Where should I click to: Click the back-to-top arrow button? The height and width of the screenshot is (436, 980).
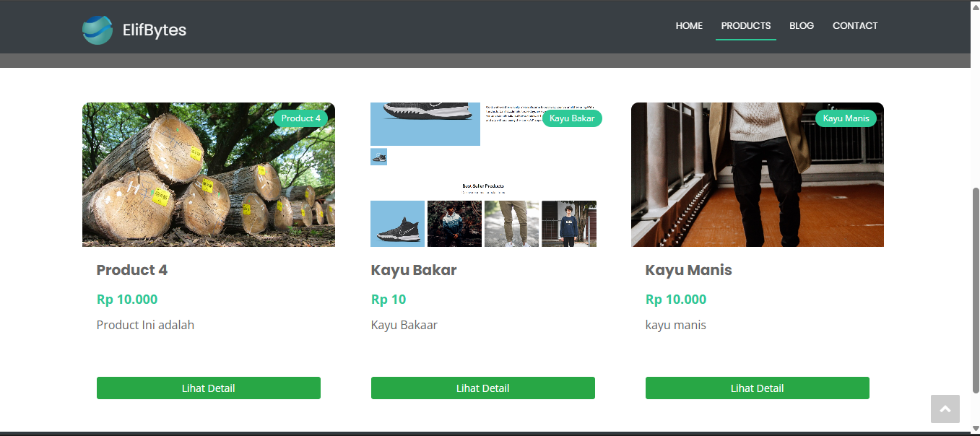coord(945,409)
